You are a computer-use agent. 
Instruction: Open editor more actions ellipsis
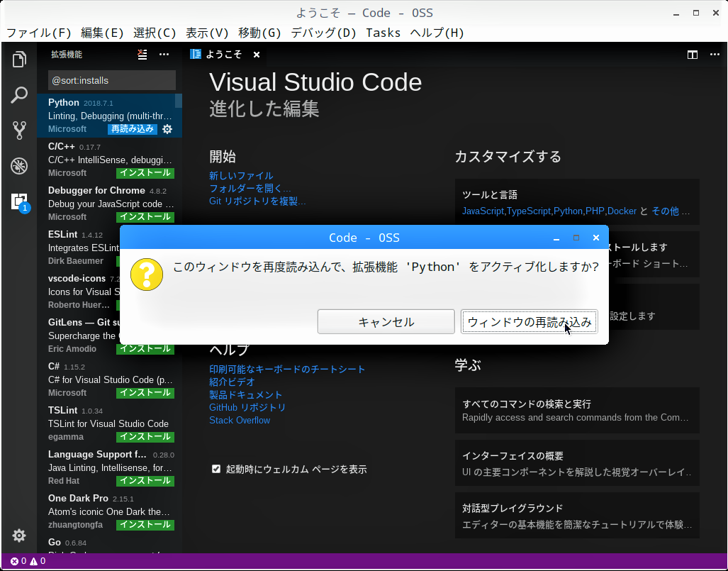tap(715, 55)
